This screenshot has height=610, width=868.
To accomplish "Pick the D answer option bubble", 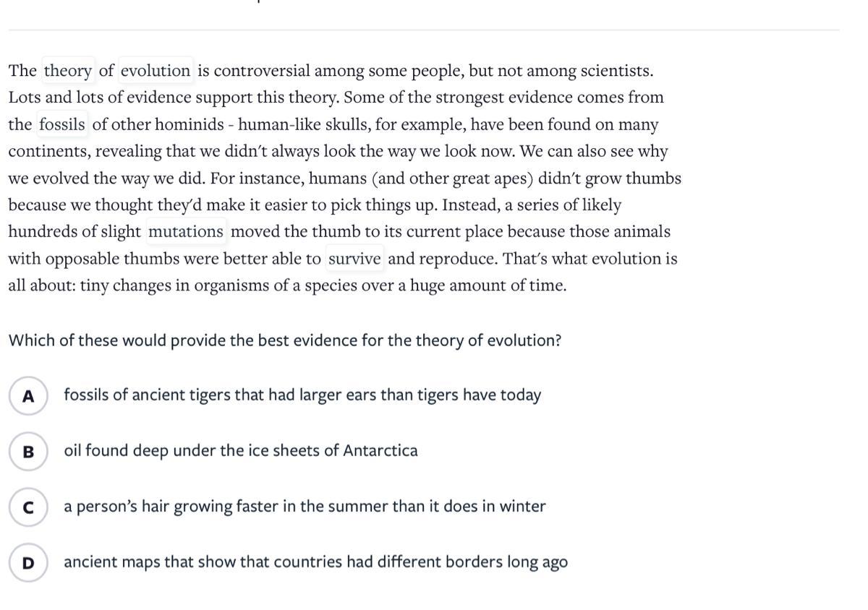I will coord(28,563).
